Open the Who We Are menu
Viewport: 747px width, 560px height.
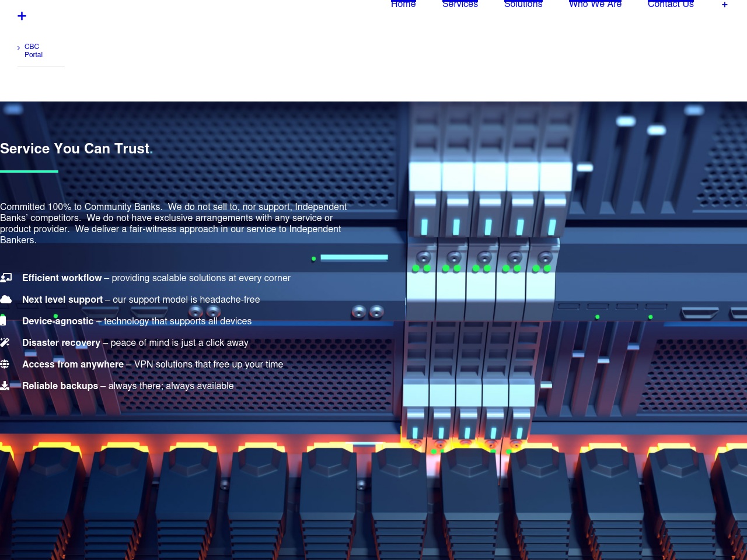coord(595,4)
